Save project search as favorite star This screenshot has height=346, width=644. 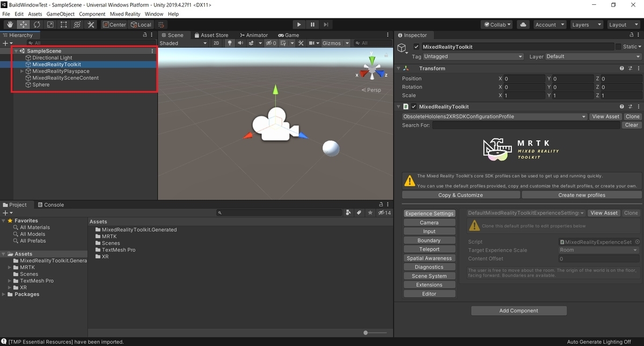[x=370, y=213]
